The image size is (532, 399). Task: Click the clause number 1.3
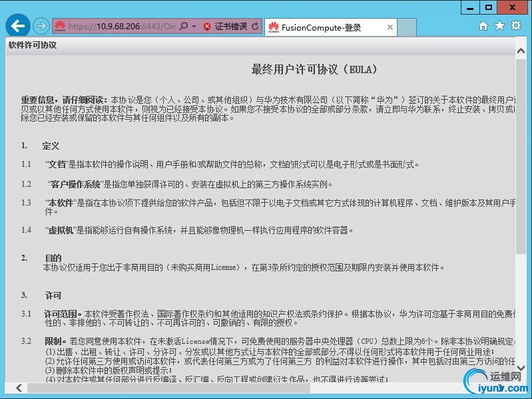click(26, 203)
